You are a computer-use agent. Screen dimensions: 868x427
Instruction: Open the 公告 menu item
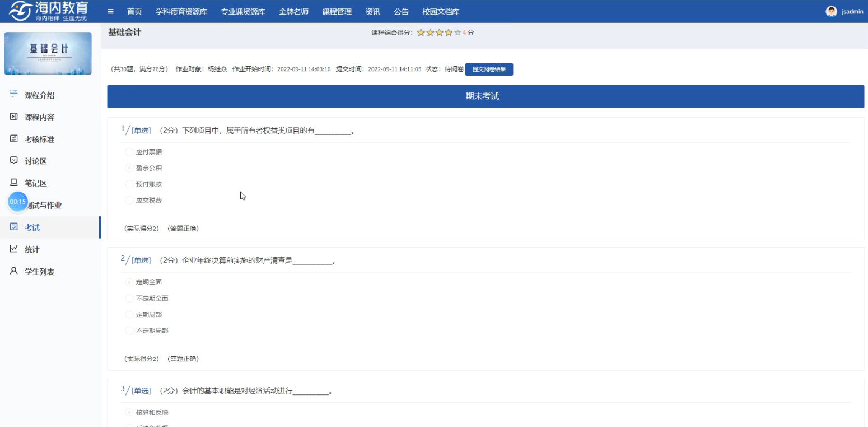(x=401, y=12)
